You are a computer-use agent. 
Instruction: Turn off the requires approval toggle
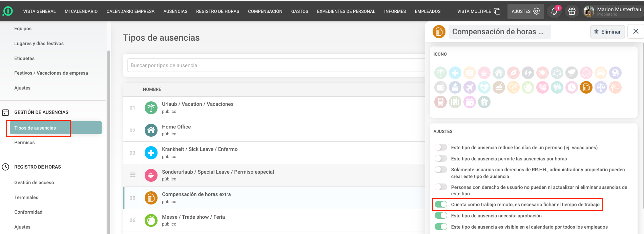click(x=441, y=216)
